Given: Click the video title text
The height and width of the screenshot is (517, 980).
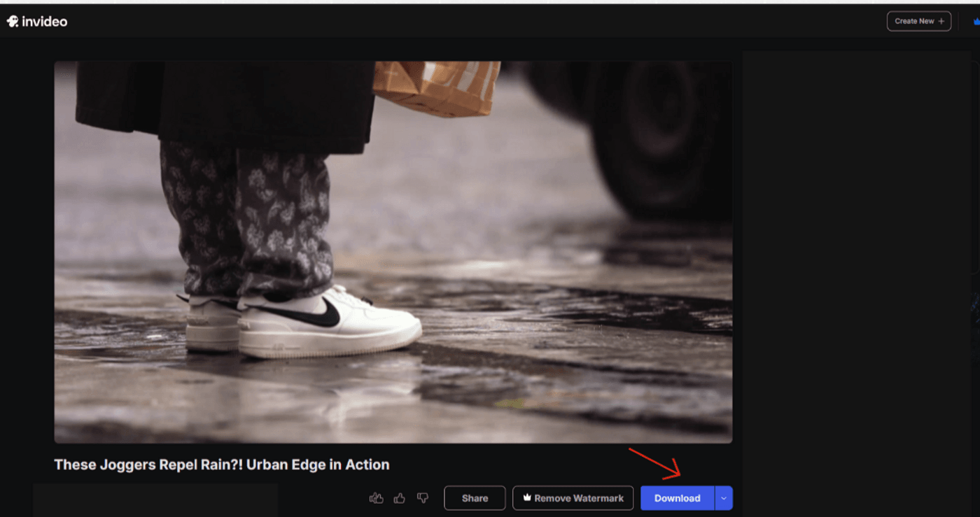Looking at the screenshot, I should [221, 465].
